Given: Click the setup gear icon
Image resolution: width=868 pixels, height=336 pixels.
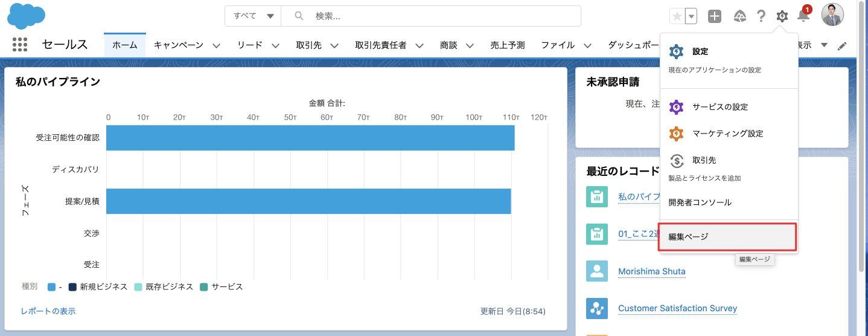Looking at the screenshot, I should point(782,16).
